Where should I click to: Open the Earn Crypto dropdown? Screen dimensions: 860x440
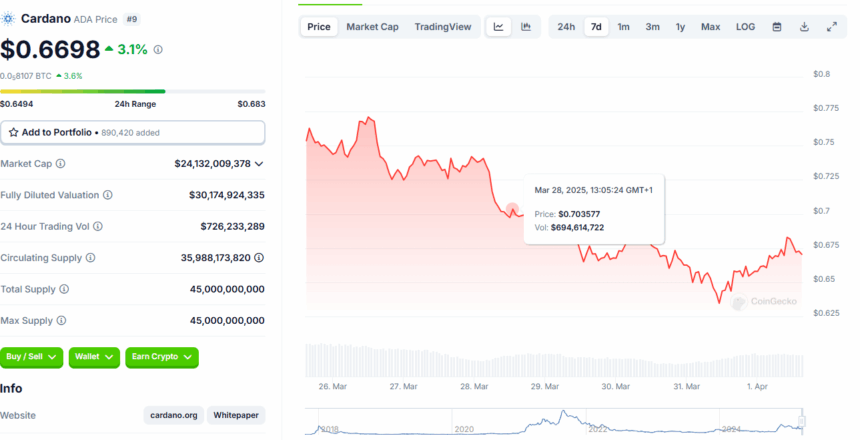162,357
